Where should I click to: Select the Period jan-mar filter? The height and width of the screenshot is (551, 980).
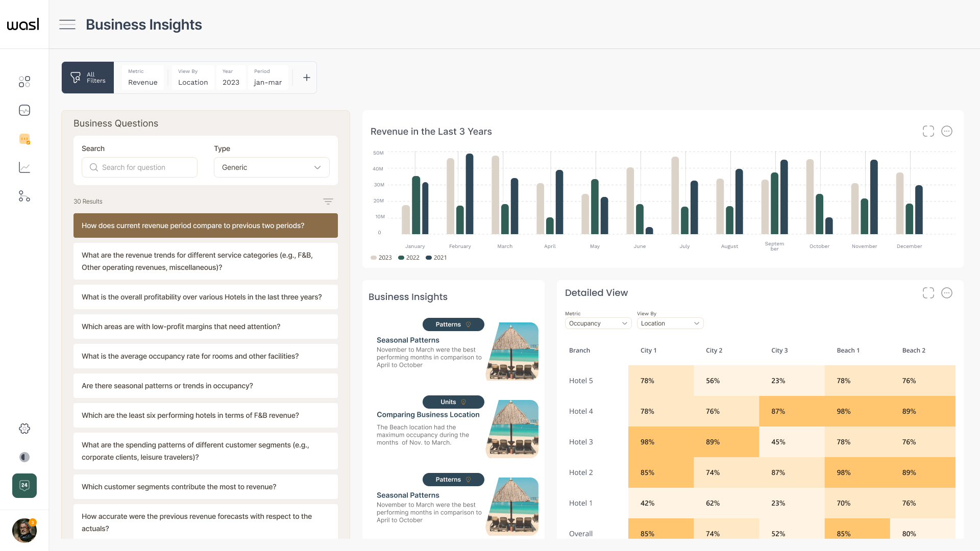(x=268, y=78)
